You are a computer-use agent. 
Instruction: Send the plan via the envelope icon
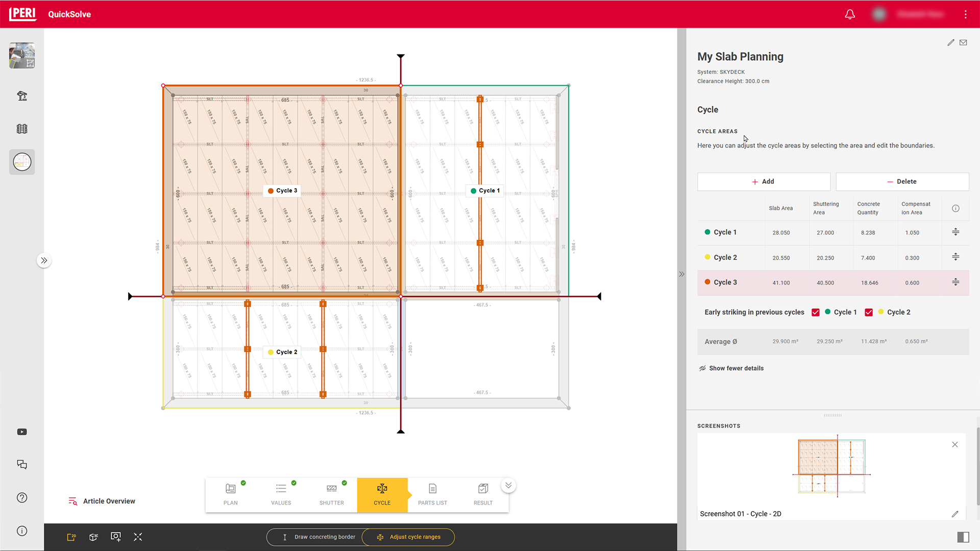tap(964, 42)
